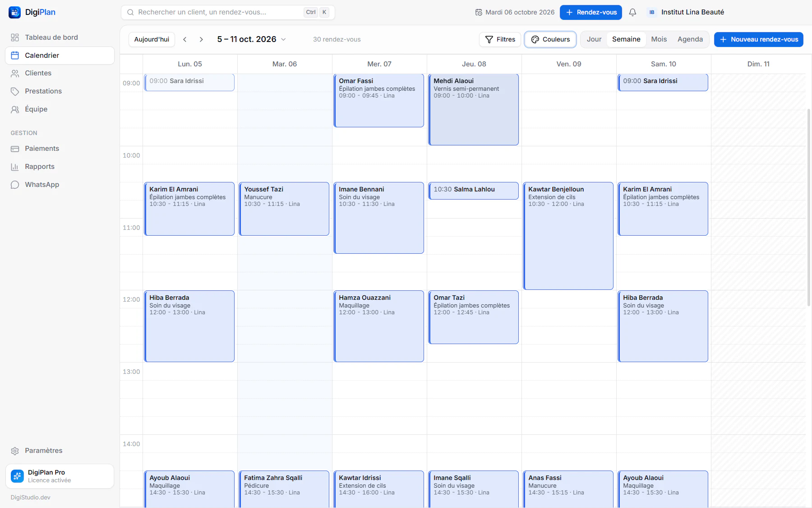Screen dimensions: 812x508
Task: Open Omar Tazi épilation appointment
Action: click(474, 317)
